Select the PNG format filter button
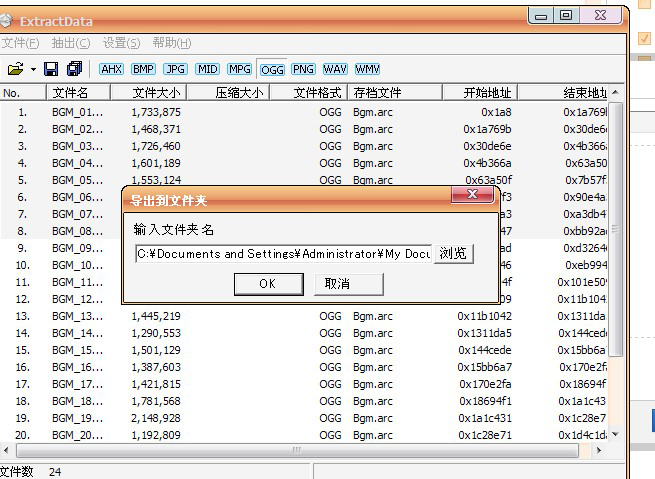655x479 pixels. 303,69
